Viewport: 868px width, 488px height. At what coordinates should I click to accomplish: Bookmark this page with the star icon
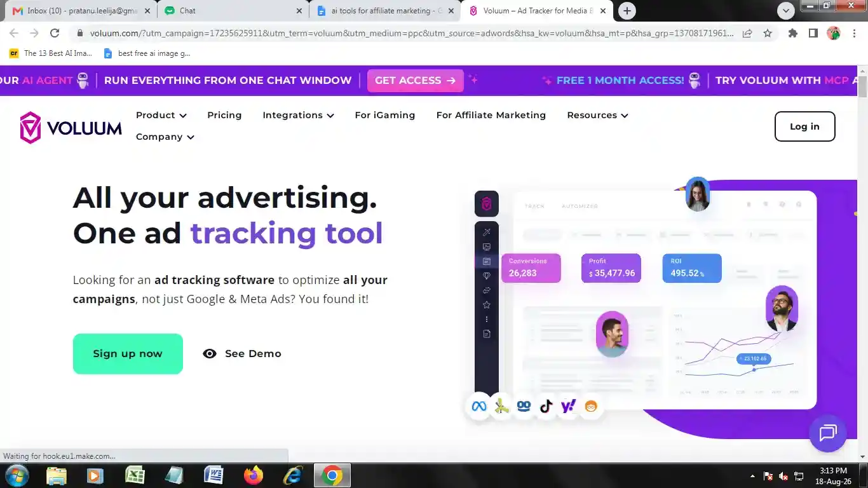click(768, 33)
